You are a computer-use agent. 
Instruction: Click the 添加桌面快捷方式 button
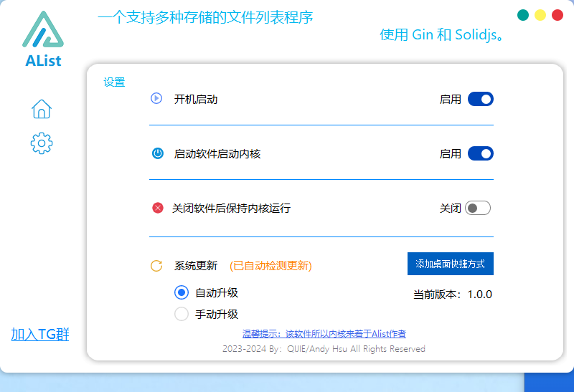[x=450, y=264]
